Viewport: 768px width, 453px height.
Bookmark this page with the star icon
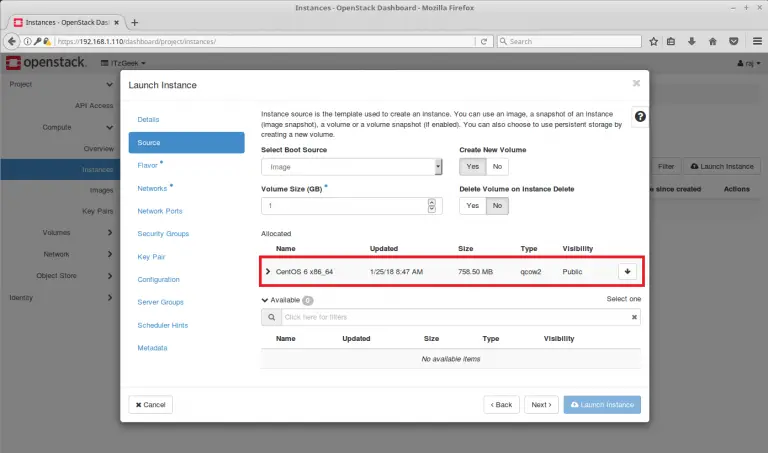653,41
